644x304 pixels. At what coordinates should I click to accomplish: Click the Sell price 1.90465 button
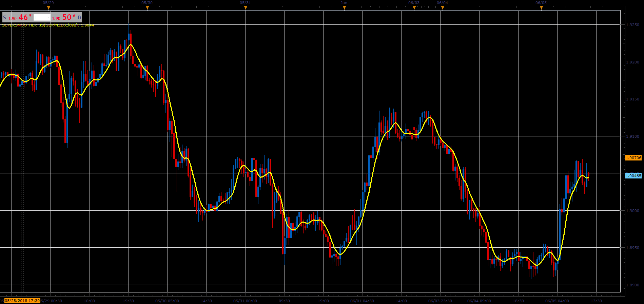[18, 17]
